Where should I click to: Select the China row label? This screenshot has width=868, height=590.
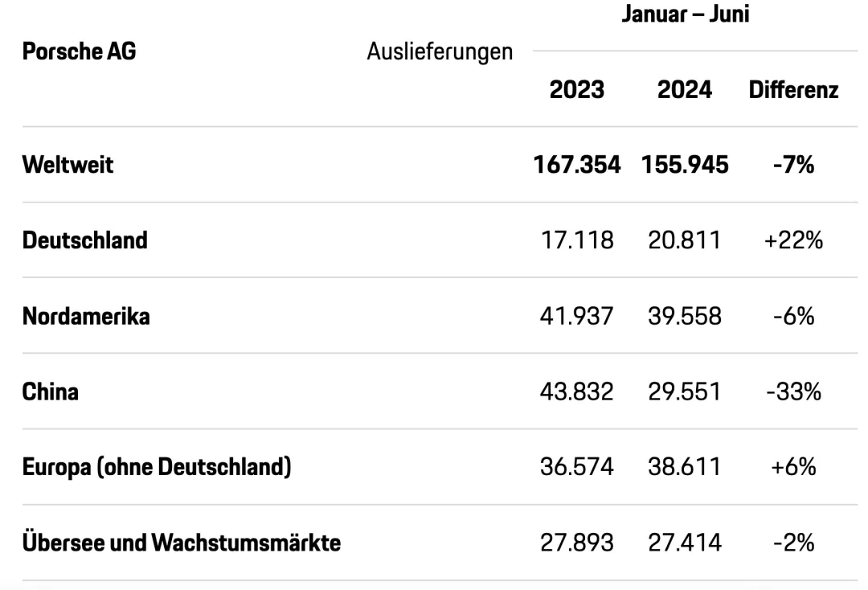(x=50, y=391)
